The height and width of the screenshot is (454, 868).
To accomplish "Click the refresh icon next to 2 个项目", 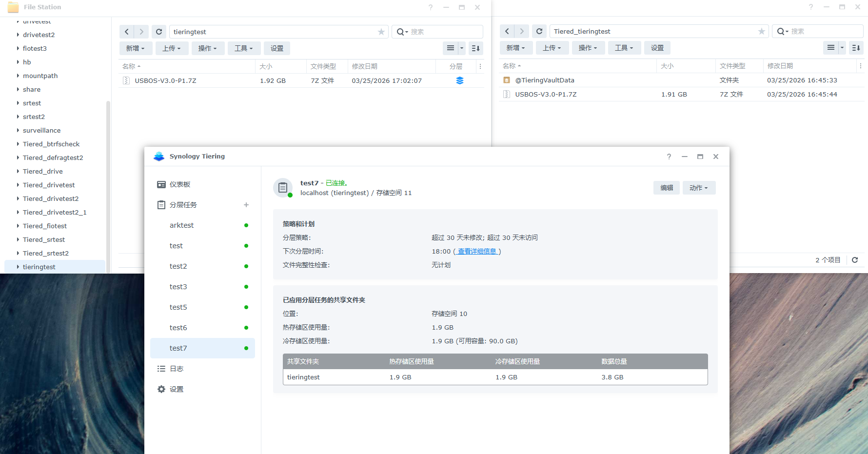I will point(855,260).
